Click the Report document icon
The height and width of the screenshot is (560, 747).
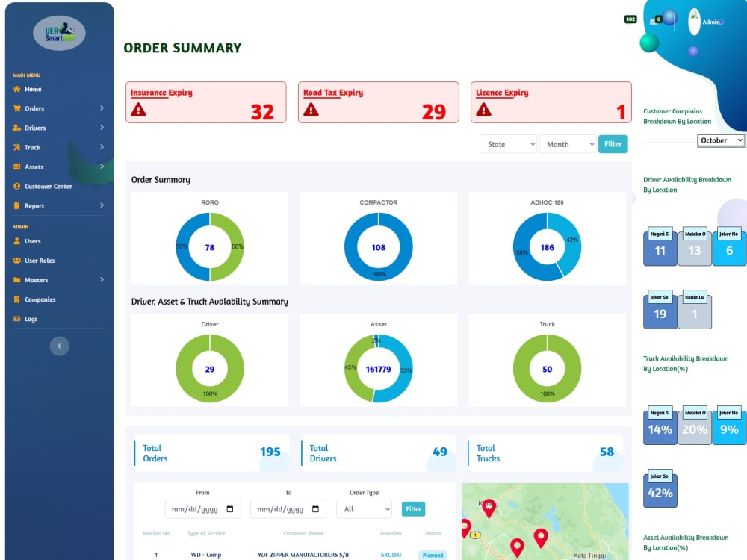click(16, 206)
